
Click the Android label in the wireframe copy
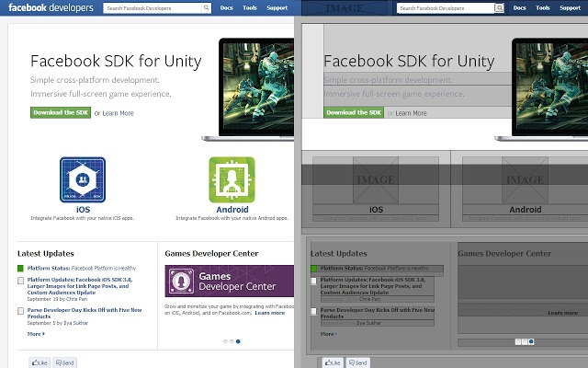tap(525, 210)
